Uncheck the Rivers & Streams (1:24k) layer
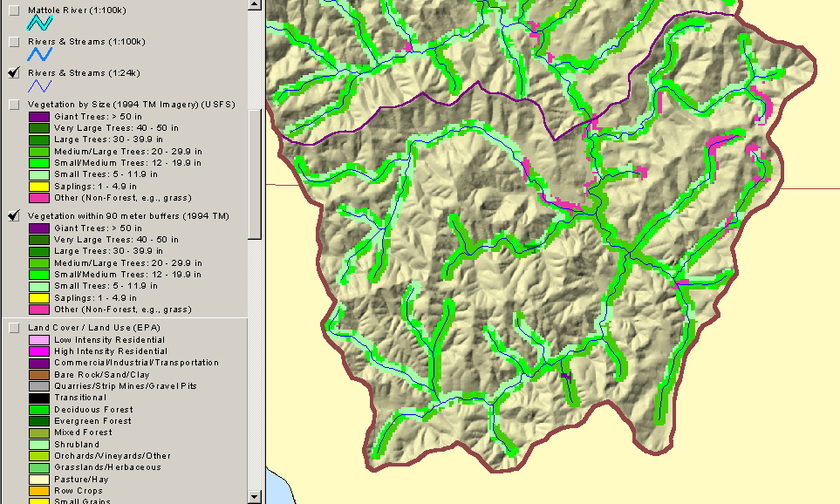 point(15,73)
